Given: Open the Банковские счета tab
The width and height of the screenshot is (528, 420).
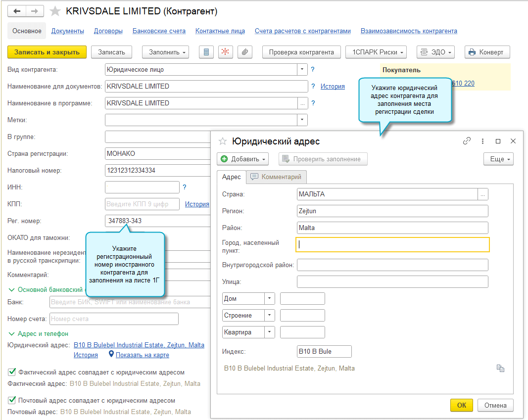Looking at the screenshot, I should [159, 31].
